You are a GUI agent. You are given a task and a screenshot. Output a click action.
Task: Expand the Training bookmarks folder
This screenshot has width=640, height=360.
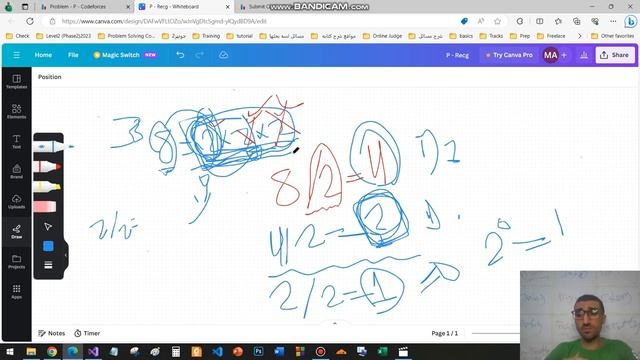tap(206, 36)
